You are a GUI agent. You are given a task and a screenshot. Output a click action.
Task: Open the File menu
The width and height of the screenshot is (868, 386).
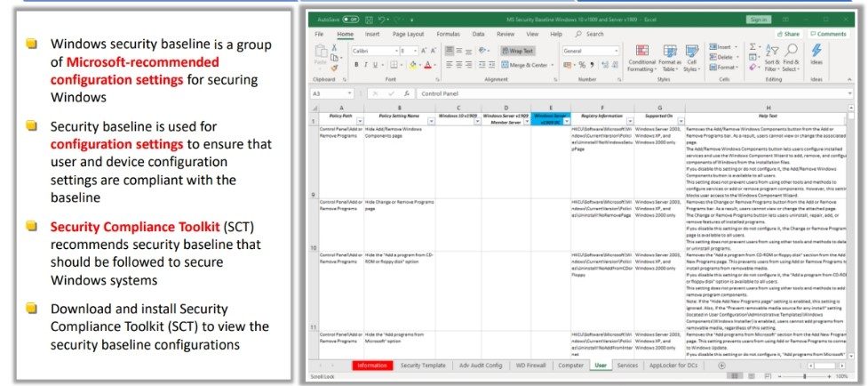click(319, 34)
